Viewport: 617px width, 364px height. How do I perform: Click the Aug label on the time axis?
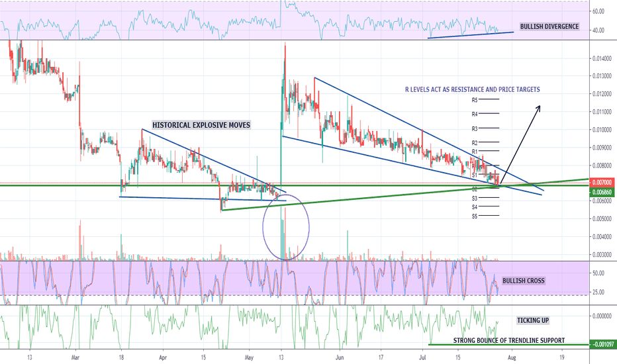(512, 357)
